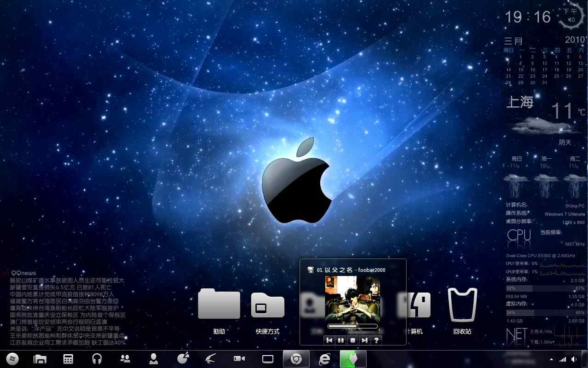Pause playback in foobar2000 preview
The height and width of the screenshot is (368, 588).
[x=341, y=340]
